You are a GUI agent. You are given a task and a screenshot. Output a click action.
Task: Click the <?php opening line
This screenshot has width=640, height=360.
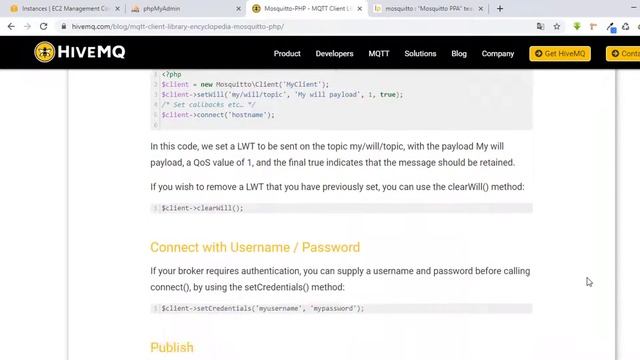pyautogui.click(x=171, y=75)
